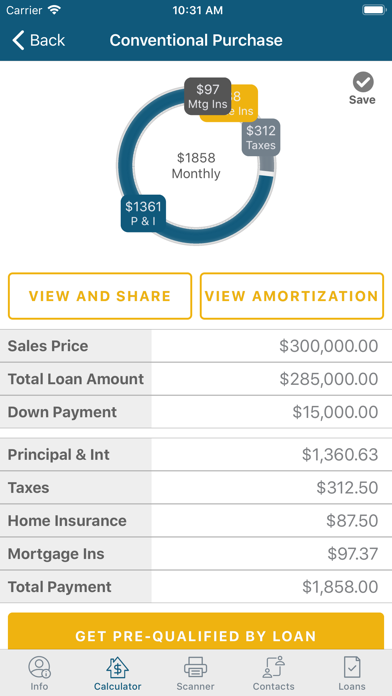Click the View Amortization button

coord(292,296)
